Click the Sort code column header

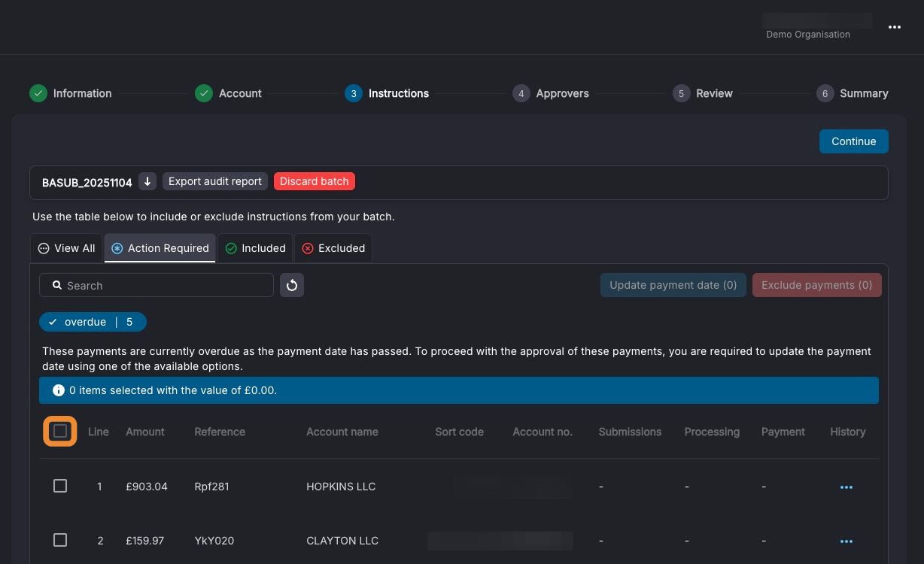click(x=459, y=432)
